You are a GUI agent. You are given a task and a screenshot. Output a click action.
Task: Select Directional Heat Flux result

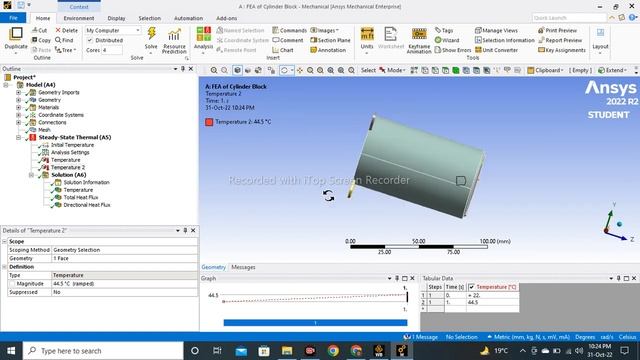click(x=87, y=205)
